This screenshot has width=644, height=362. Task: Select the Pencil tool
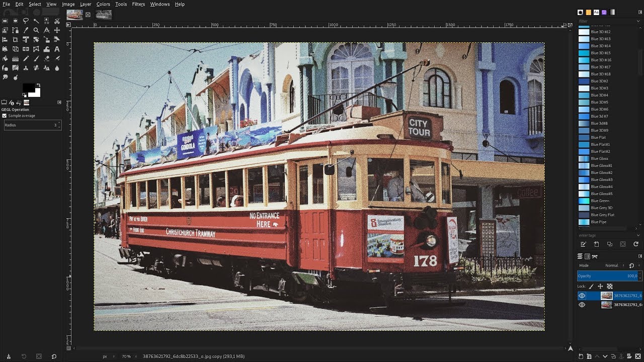pyautogui.click(x=26, y=58)
